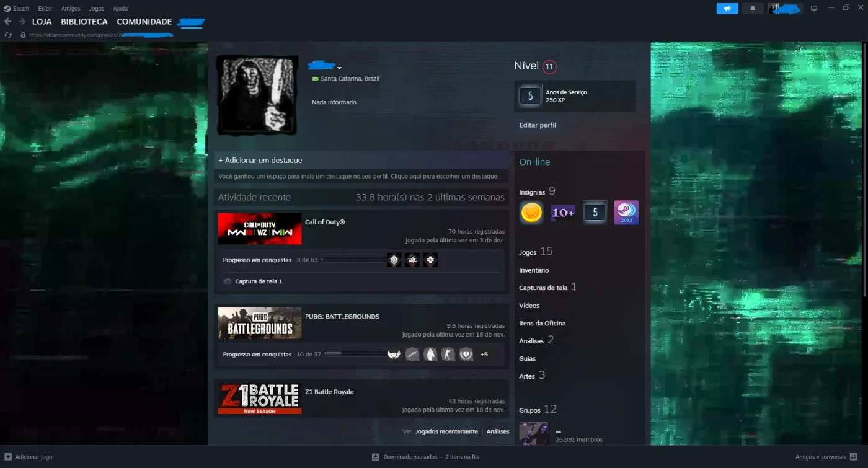This screenshot has width=868, height=468.
Task: Click the group avatar under Grupos
Action: point(534,434)
